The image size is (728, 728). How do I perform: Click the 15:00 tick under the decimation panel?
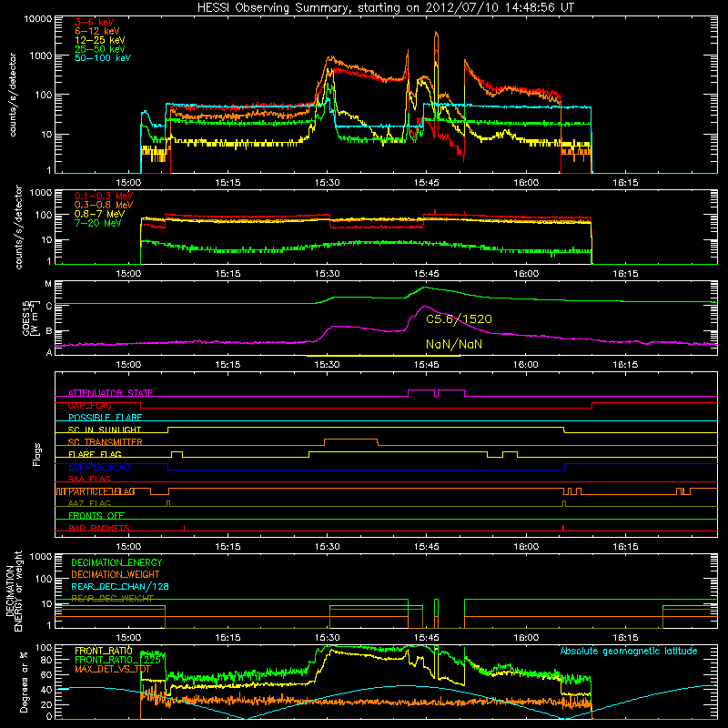tap(128, 638)
